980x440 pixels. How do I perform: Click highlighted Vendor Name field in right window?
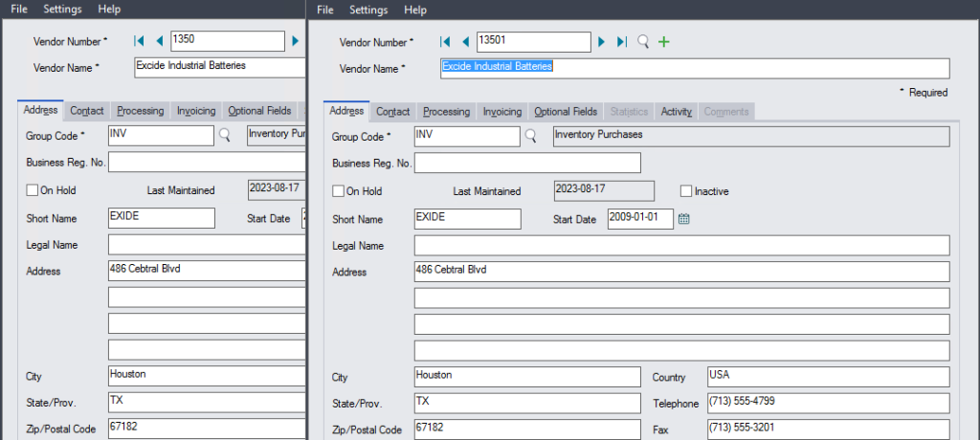click(695, 68)
